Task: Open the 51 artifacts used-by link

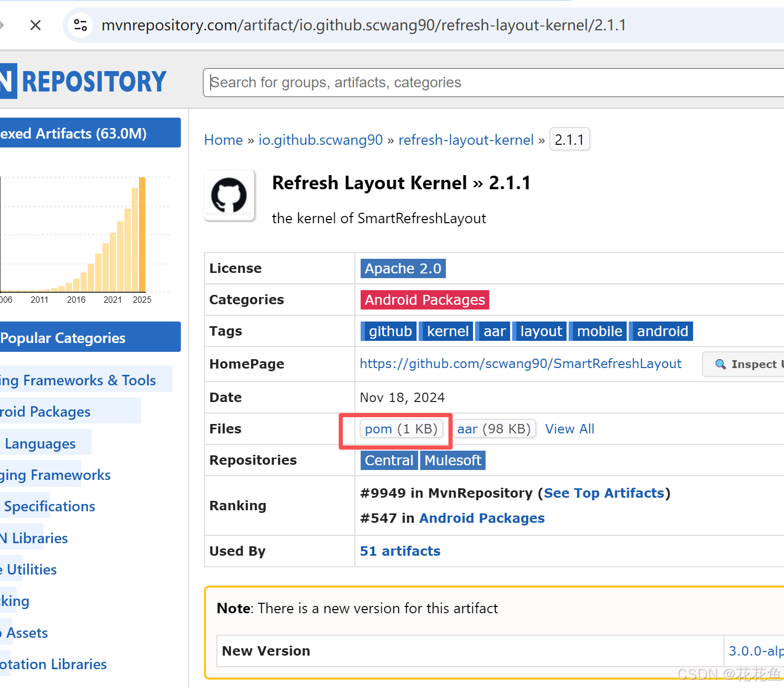Action: click(400, 551)
